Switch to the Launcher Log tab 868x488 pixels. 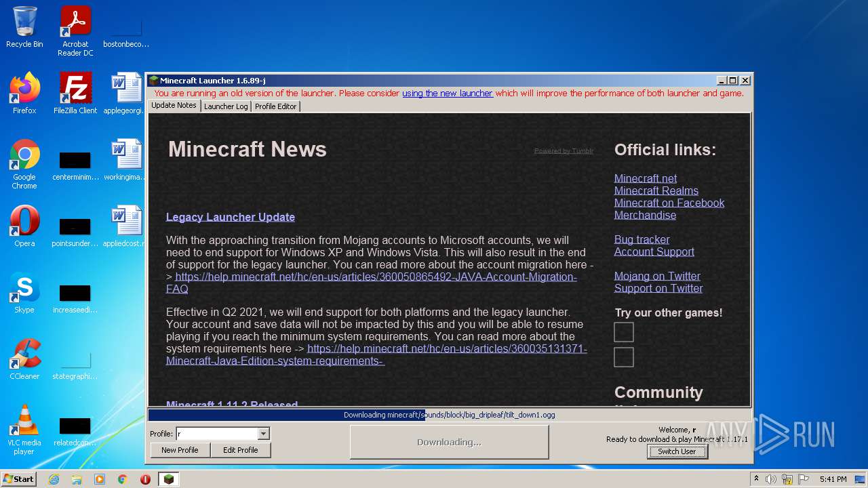point(226,106)
